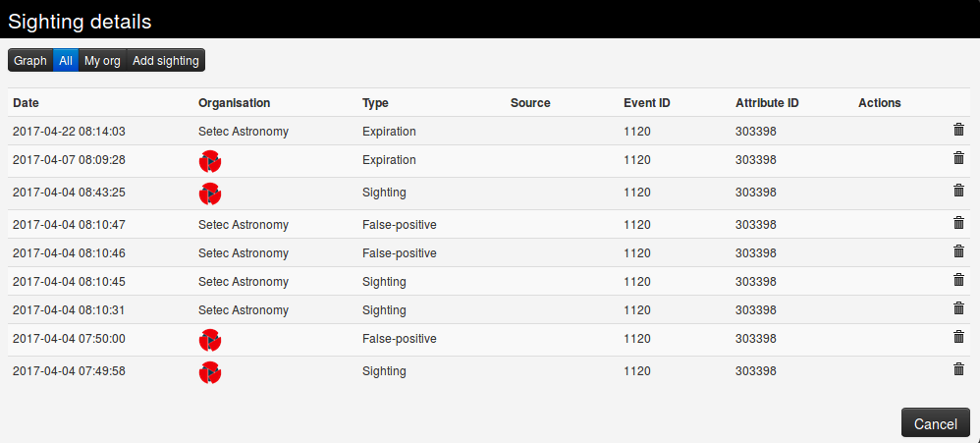Click the Date column header
Viewport: 980px width, 443px height.
(27, 103)
